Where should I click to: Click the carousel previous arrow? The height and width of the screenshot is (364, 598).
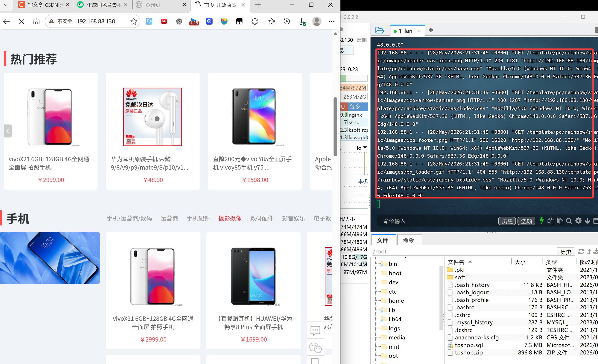click(x=8, y=131)
